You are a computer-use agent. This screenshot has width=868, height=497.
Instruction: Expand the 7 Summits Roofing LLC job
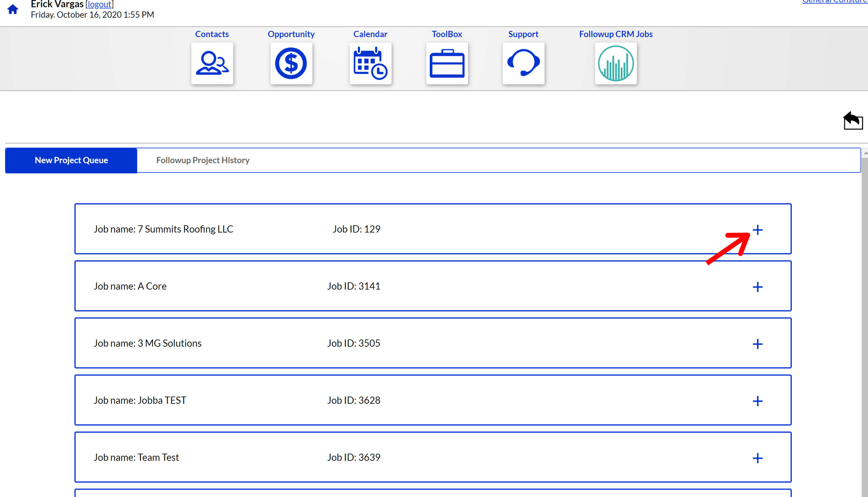point(757,230)
